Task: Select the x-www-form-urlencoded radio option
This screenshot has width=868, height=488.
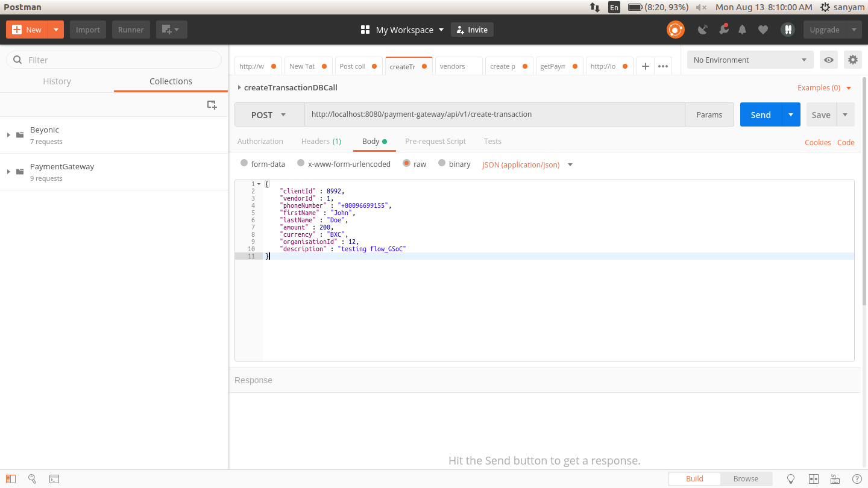Action: tap(301, 163)
